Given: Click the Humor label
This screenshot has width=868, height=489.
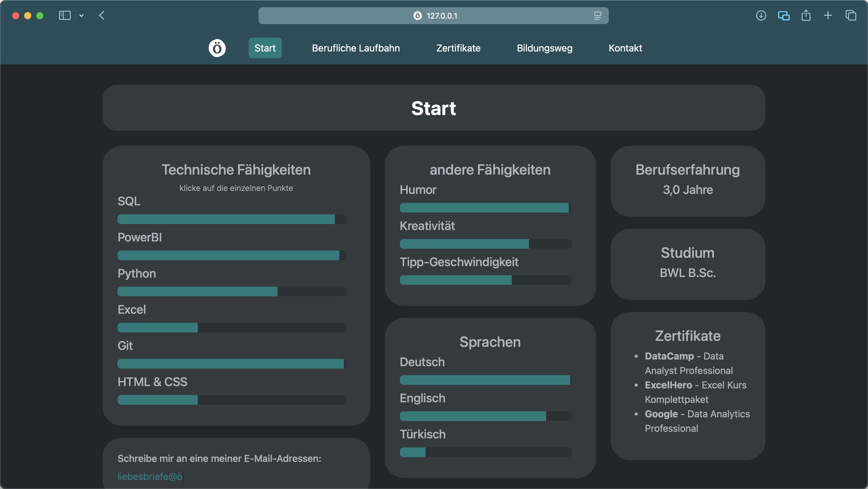Looking at the screenshot, I should click(418, 190).
